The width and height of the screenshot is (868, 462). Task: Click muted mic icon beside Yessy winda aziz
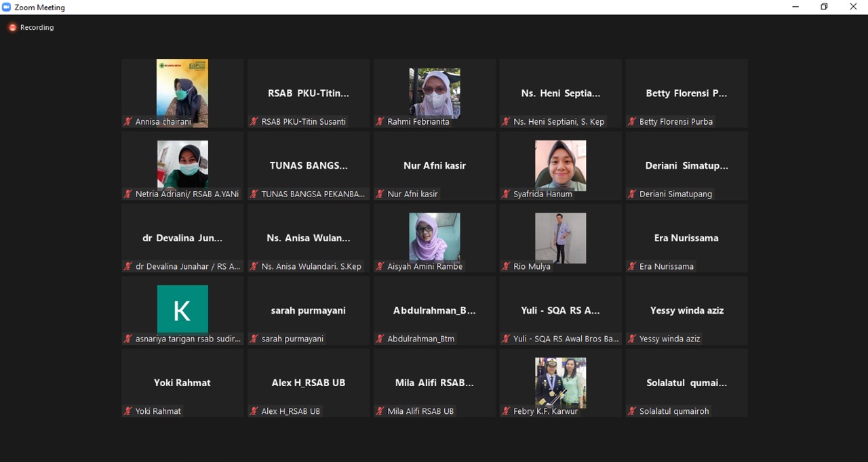click(632, 339)
